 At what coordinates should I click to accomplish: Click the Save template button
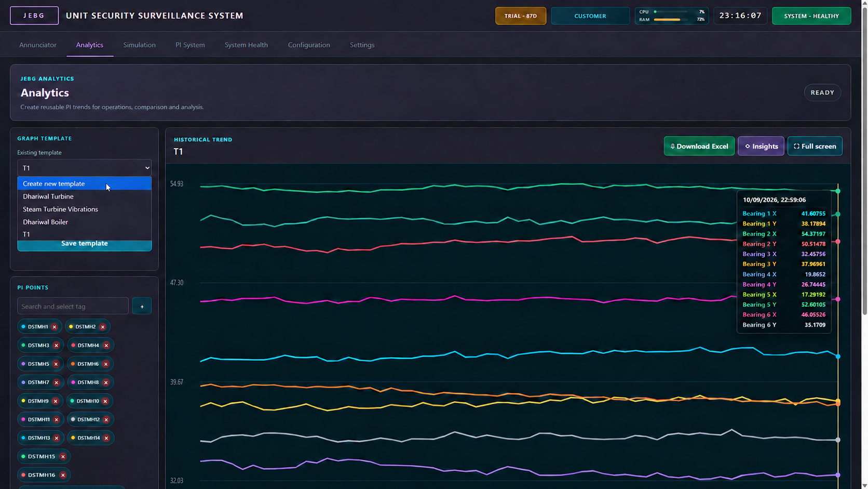[x=85, y=244]
